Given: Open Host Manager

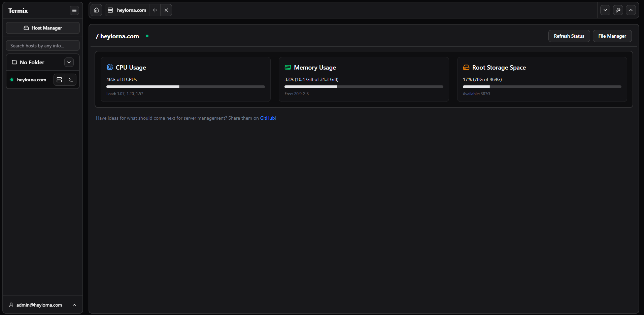Looking at the screenshot, I should pyautogui.click(x=43, y=28).
